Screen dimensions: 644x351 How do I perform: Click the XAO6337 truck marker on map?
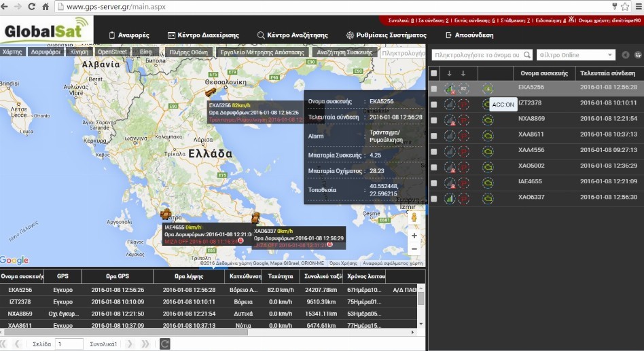256,217
